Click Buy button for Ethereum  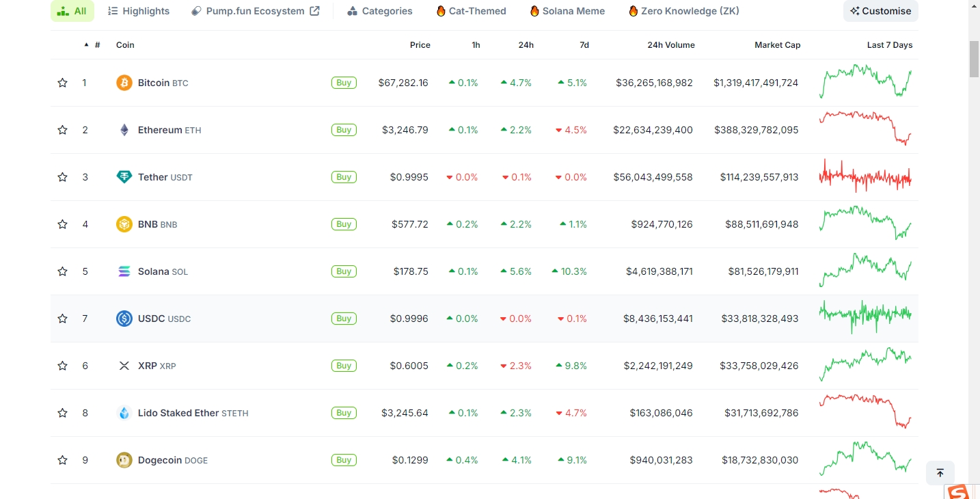click(x=344, y=130)
